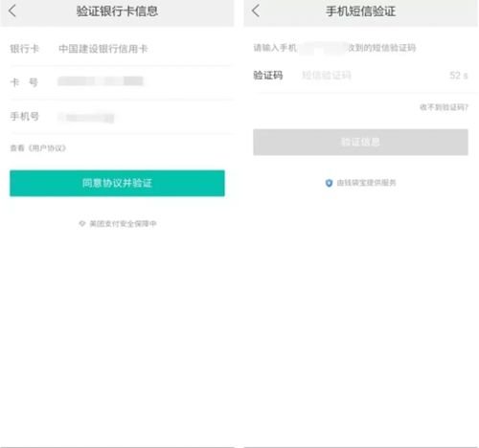This screenshot has height=448, width=479.
Task: Click the 验证银行卡信息 page title
Action: pyautogui.click(x=117, y=11)
